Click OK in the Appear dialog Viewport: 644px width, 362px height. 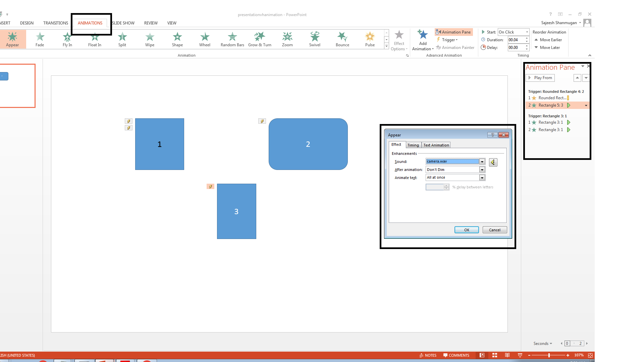click(466, 230)
